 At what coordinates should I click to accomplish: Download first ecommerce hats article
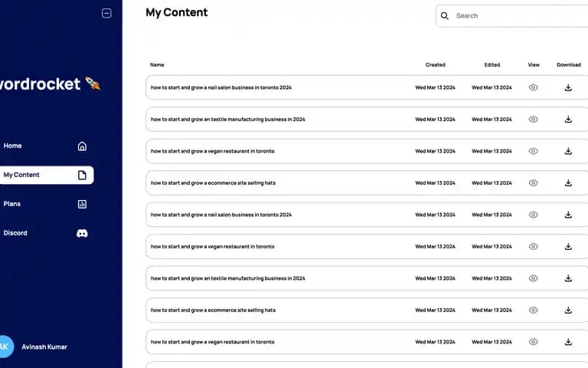pos(568,183)
